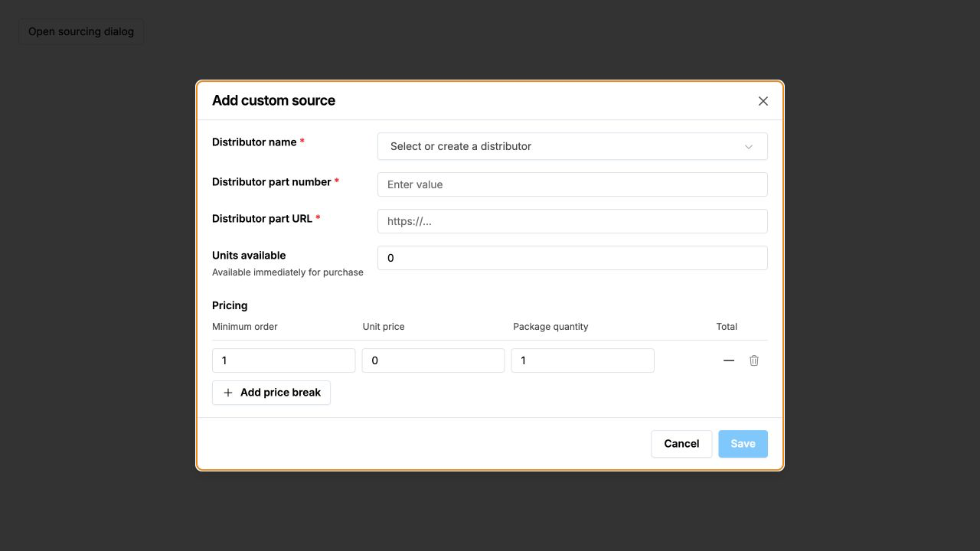Click the Add custom source title
This screenshot has height=551, width=980.
[273, 100]
